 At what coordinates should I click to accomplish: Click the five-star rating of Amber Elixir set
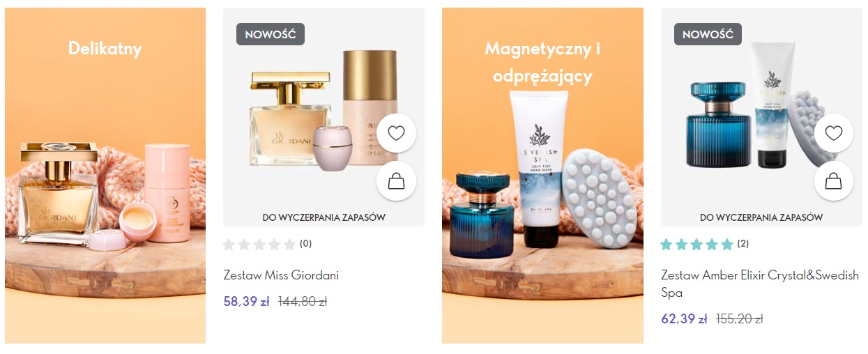(x=697, y=244)
